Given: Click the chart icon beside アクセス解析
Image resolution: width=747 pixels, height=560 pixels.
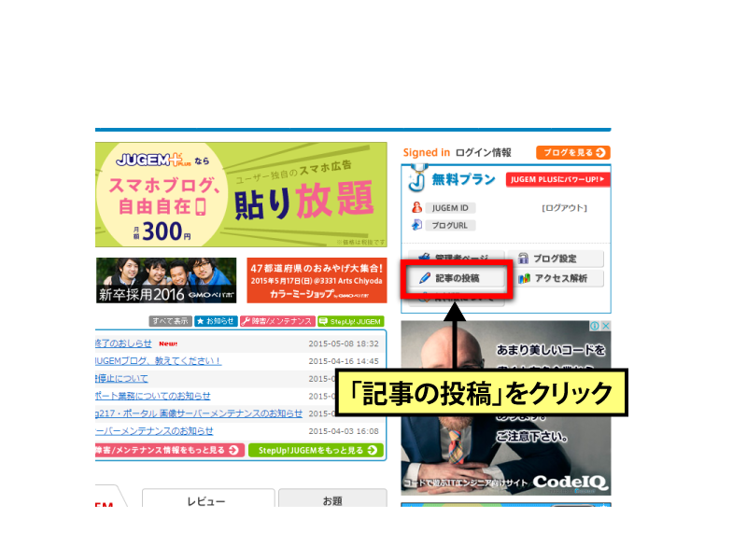Looking at the screenshot, I should (524, 278).
